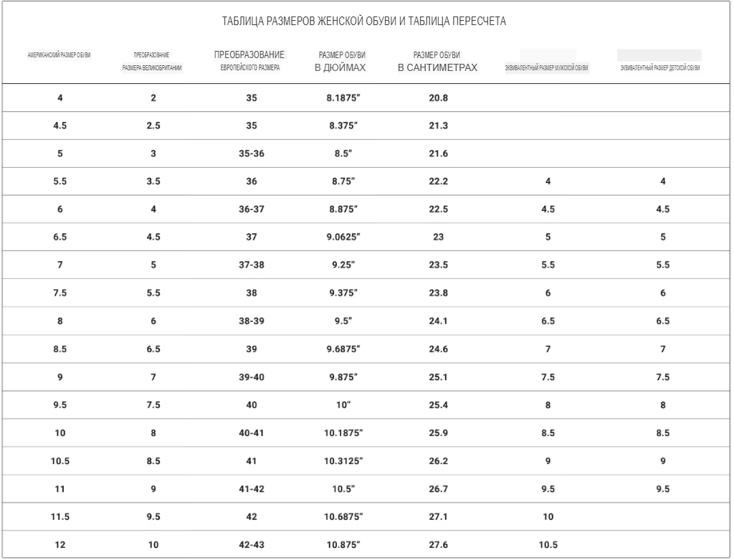Click the shoe size in centimeters header
The width and height of the screenshot is (734, 560).
437,62
